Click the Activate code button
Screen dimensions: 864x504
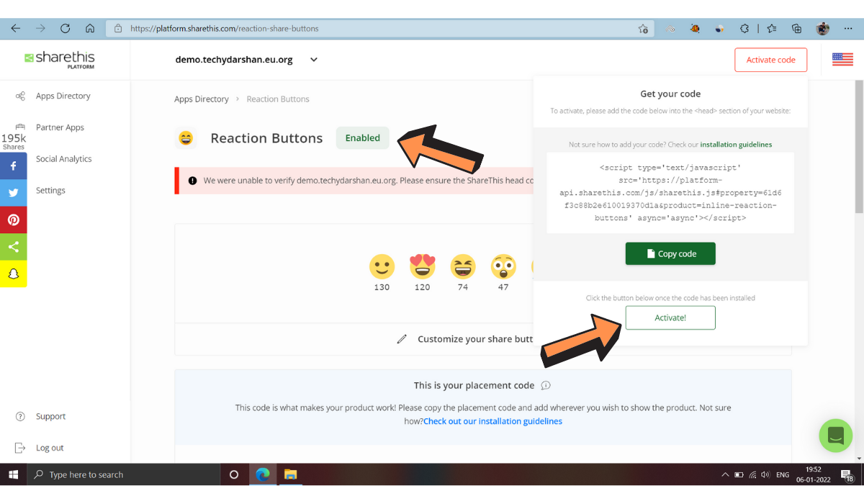click(x=770, y=60)
